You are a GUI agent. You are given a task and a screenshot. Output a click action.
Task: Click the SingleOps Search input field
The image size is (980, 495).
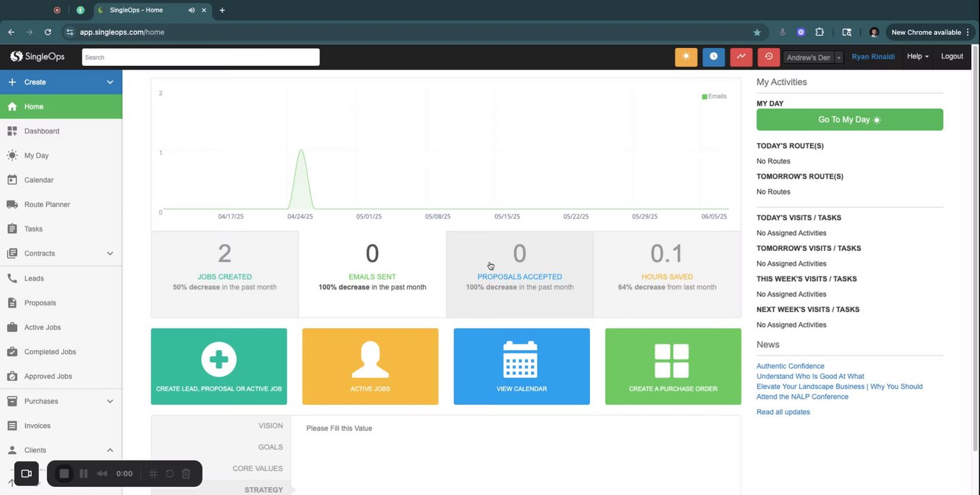201,57
